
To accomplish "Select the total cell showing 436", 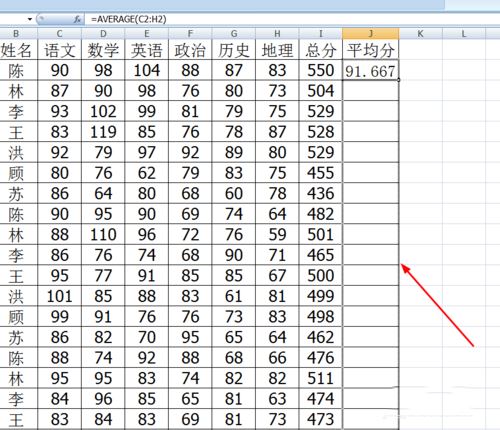I will (321, 193).
